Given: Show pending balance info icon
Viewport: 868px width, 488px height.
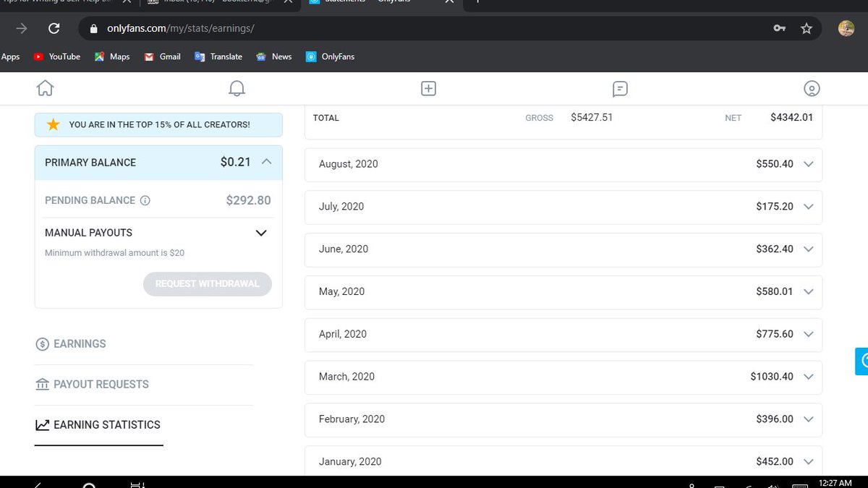Looking at the screenshot, I should point(145,200).
